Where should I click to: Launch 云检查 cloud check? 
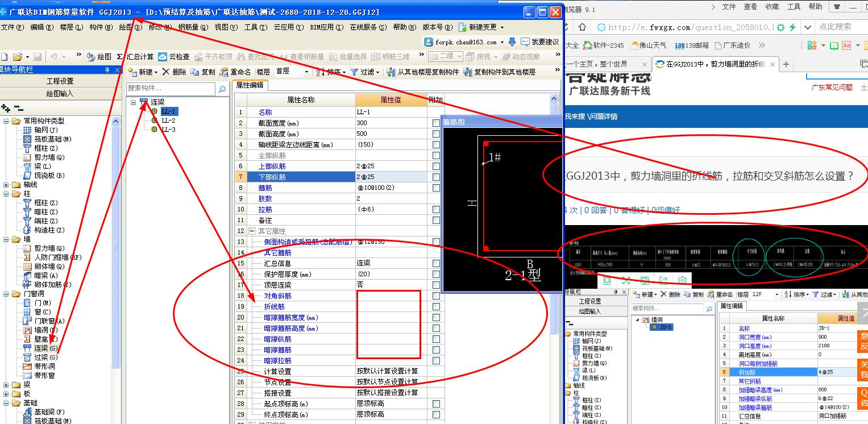click(173, 57)
